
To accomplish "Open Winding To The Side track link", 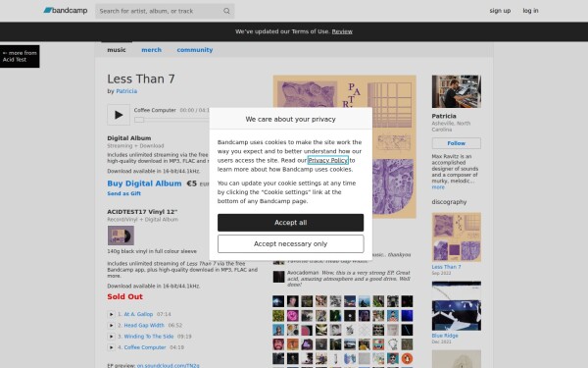I will click(x=149, y=336).
